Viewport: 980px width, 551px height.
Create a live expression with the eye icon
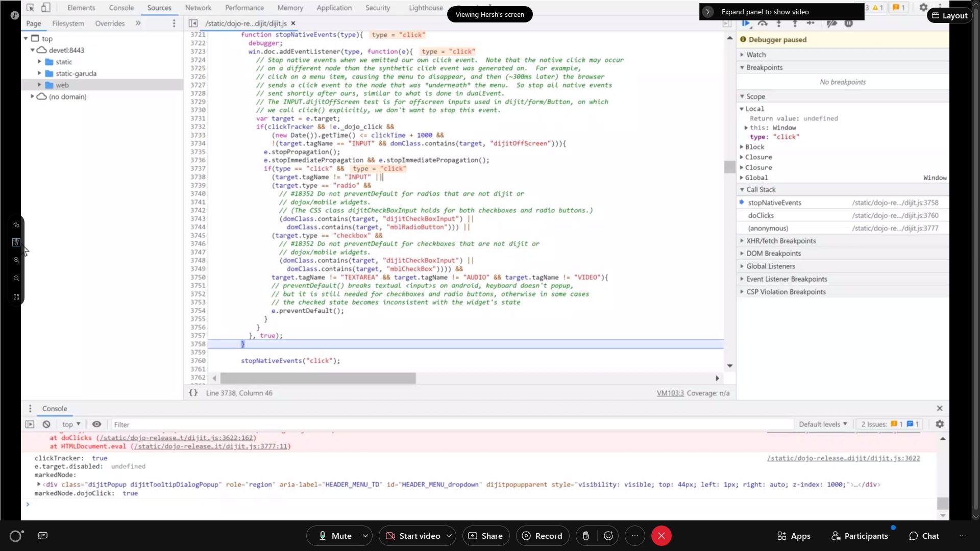tap(96, 424)
